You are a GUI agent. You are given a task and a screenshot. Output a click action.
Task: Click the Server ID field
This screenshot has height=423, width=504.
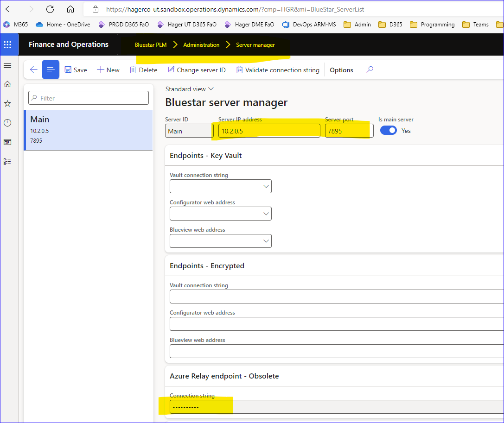click(189, 131)
